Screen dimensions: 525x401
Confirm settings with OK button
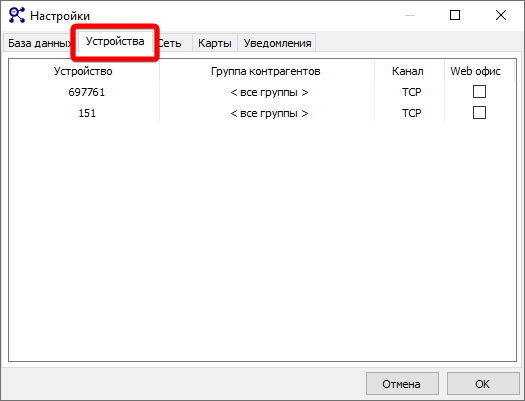(483, 384)
